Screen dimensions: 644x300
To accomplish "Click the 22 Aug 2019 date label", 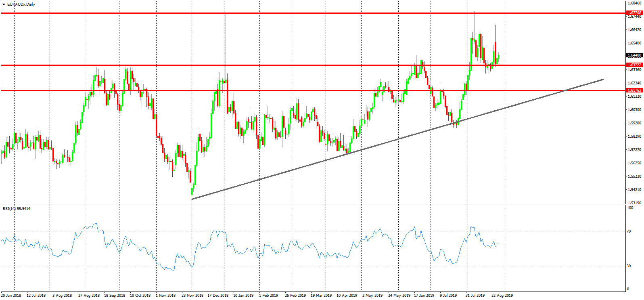I will (x=502, y=295).
